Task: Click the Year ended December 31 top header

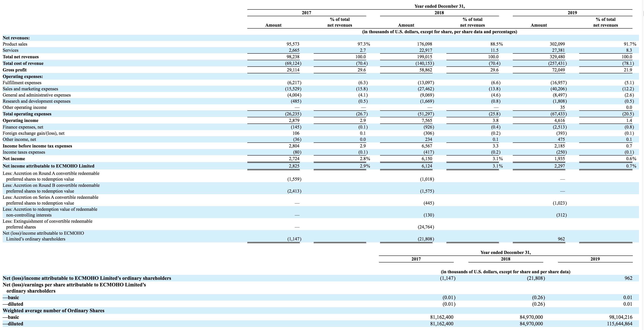Action: (439, 6)
